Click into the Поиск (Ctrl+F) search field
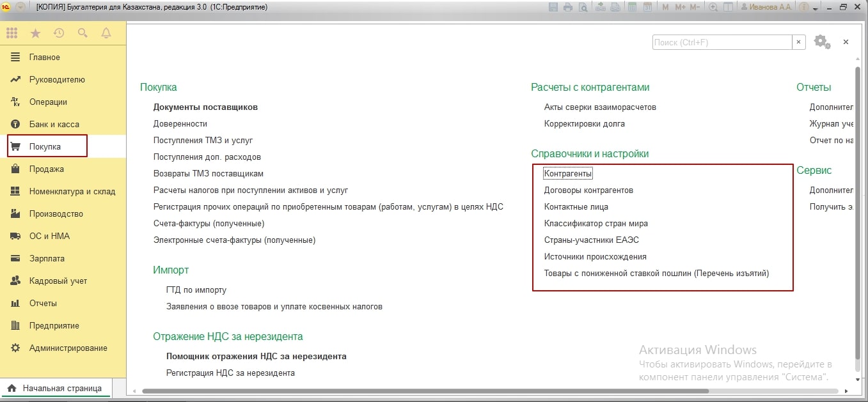 point(722,42)
